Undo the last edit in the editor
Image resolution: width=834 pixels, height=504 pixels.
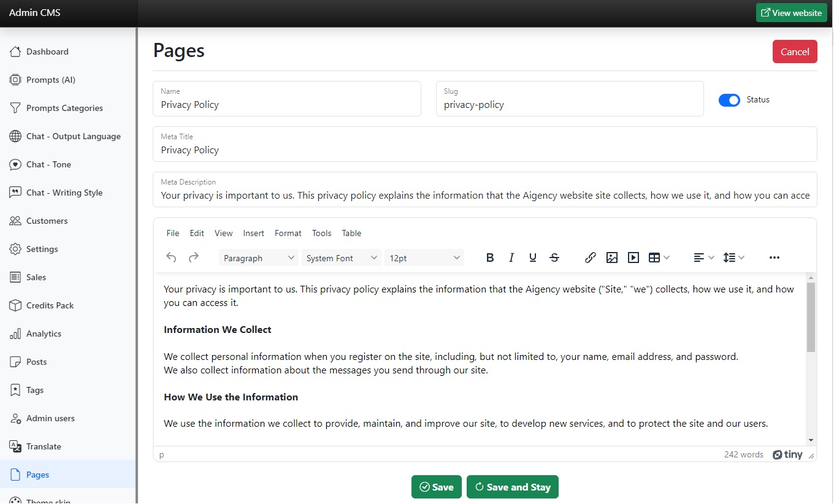pos(172,258)
